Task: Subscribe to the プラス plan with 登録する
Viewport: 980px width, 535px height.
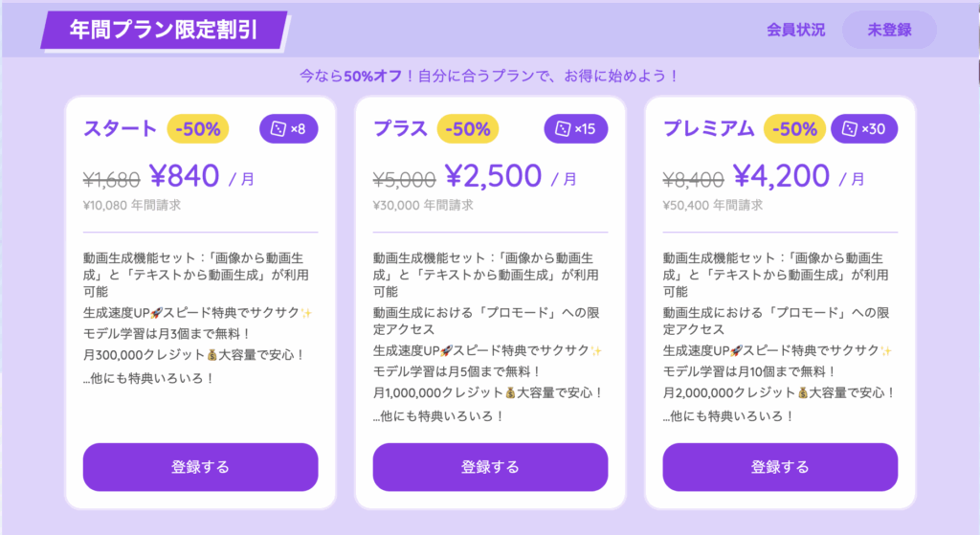Action: point(491,467)
